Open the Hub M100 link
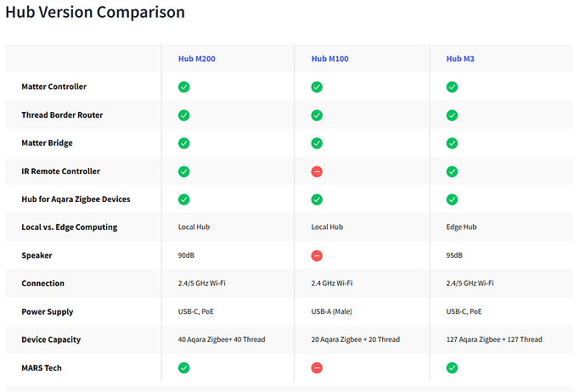 click(x=329, y=59)
